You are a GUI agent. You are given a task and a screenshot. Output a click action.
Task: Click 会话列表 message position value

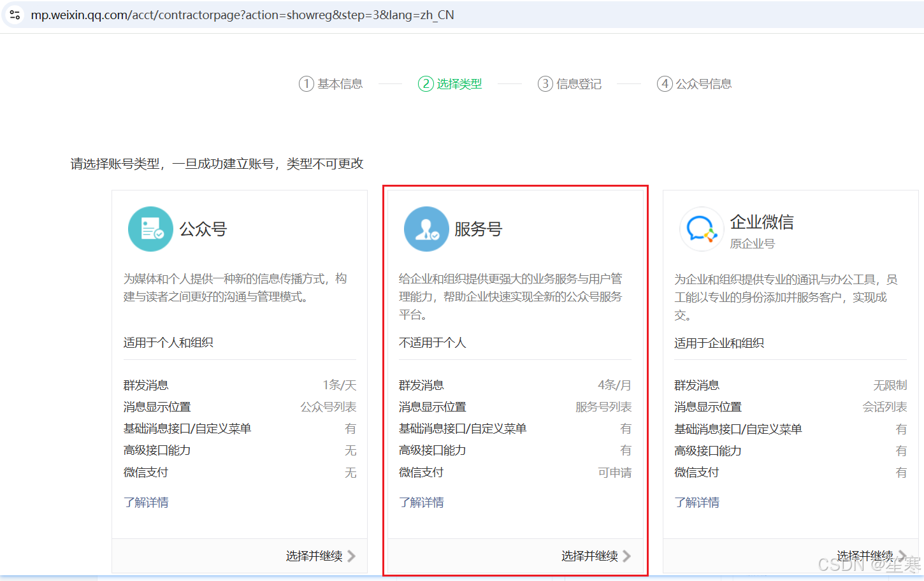(884, 407)
